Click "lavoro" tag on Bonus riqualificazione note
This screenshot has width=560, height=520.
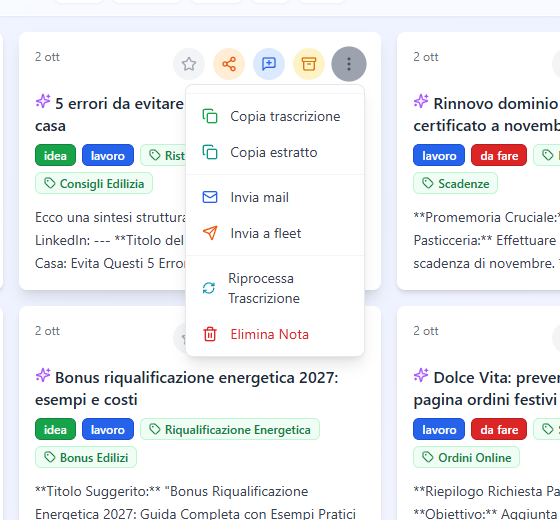[x=108, y=429]
